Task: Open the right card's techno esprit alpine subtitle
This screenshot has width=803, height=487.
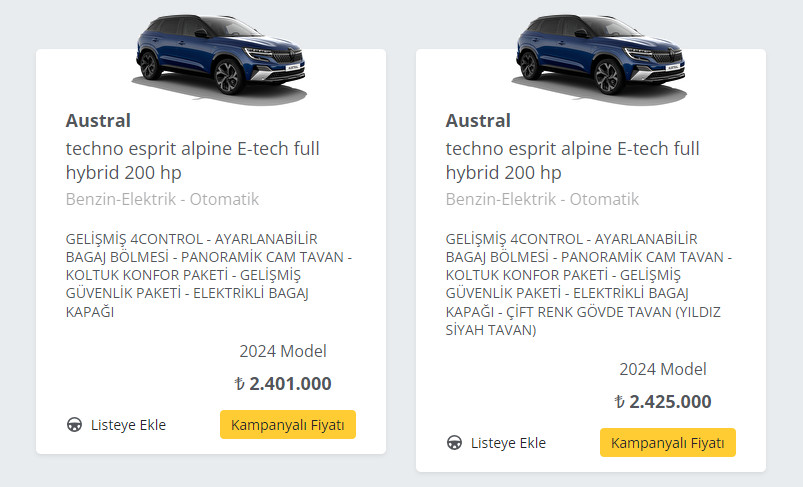Action: tap(573, 160)
